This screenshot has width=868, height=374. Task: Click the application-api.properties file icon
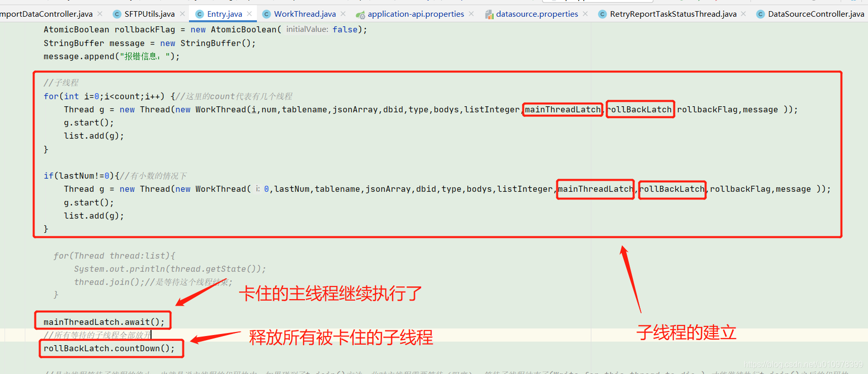point(360,15)
